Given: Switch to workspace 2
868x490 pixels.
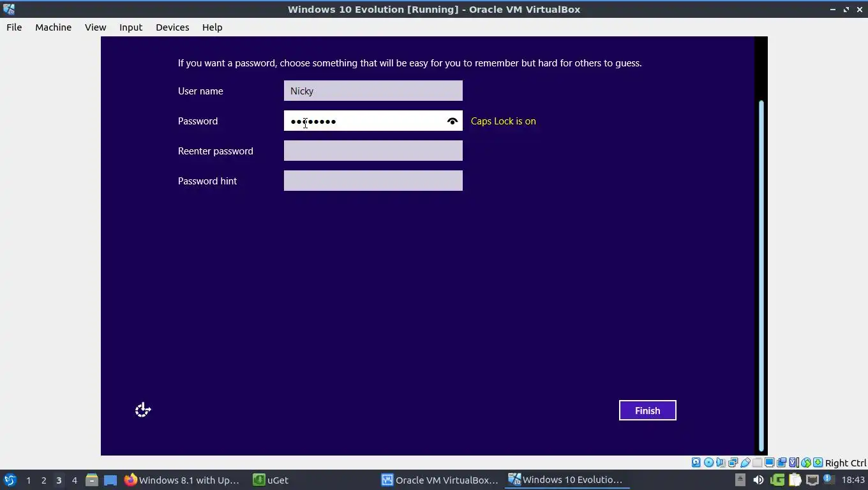Looking at the screenshot, I should pos(43,480).
